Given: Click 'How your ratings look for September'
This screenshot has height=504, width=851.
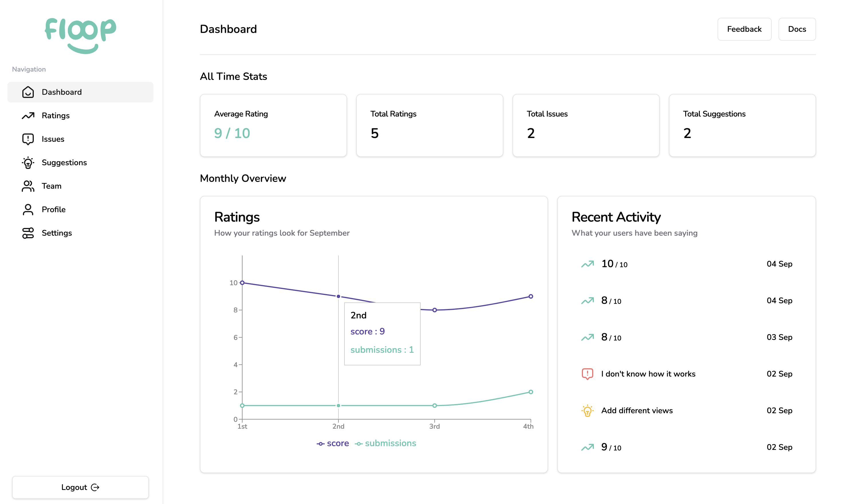Looking at the screenshot, I should [282, 233].
